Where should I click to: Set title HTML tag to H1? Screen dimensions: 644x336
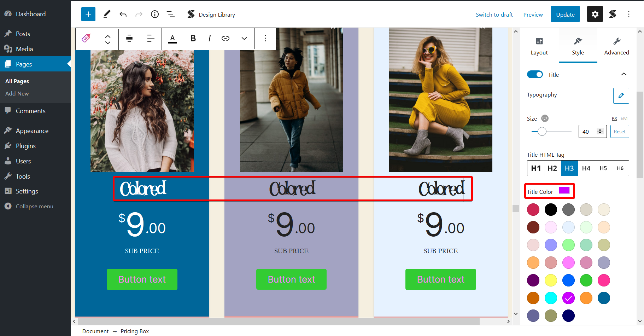pyautogui.click(x=535, y=168)
